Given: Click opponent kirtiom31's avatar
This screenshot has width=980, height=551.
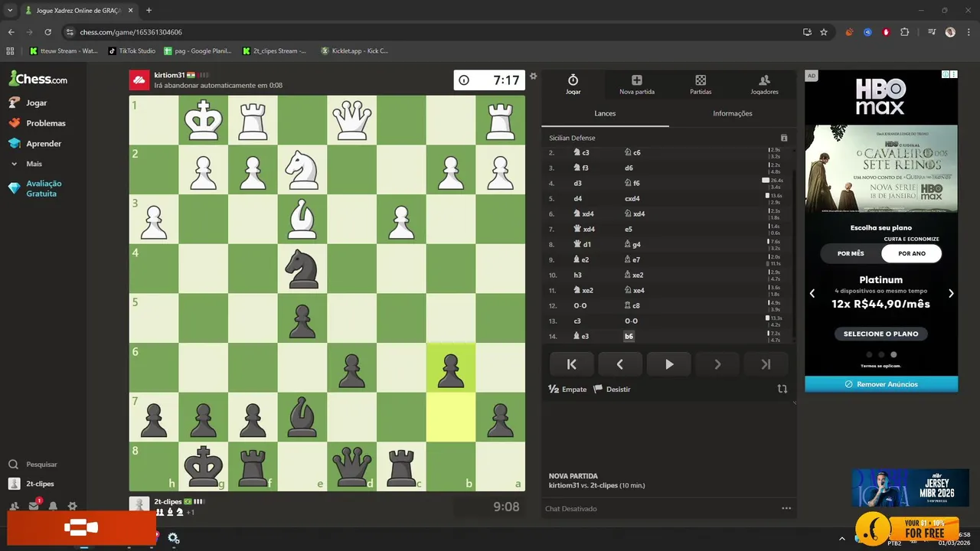Looking at the screenshot, I should click(139, 80).
